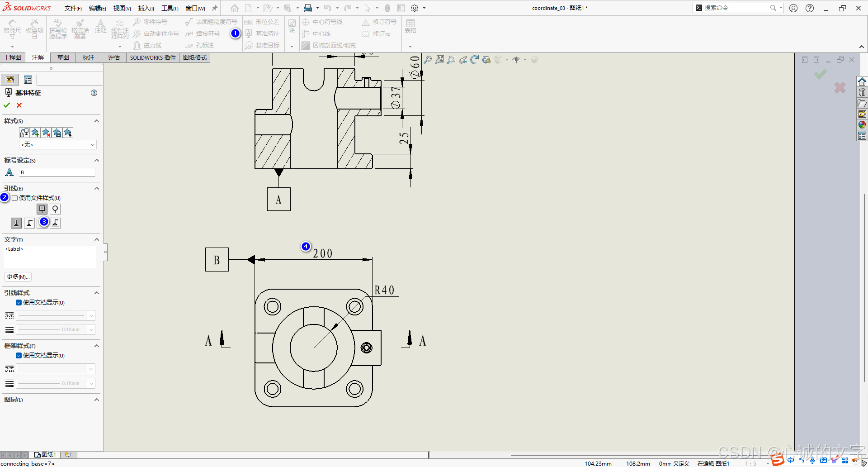Click the save style icon

click(57, 133)
